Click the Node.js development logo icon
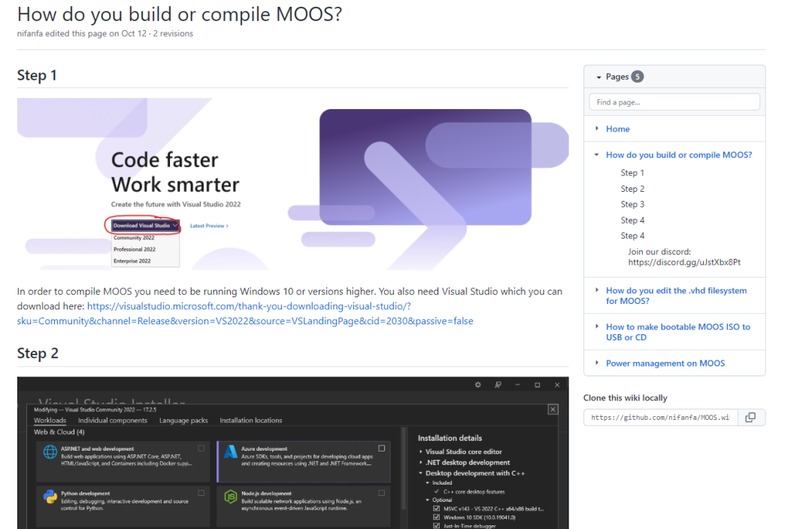812x529 pixels. tap(231, 497)
